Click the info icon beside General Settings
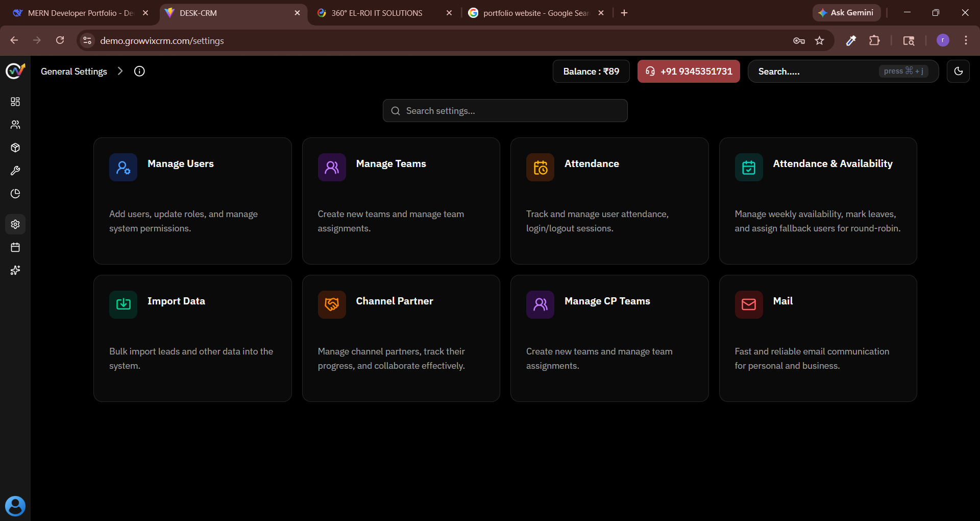Viewport: 980px width, 521px height. 139,71
